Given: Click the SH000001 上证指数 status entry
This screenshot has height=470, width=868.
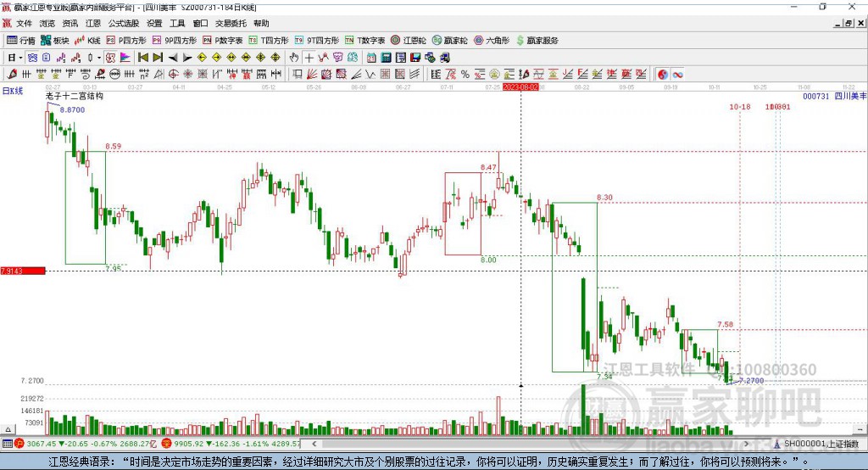Looking at the screenshot, I should [x=821, y=444].
